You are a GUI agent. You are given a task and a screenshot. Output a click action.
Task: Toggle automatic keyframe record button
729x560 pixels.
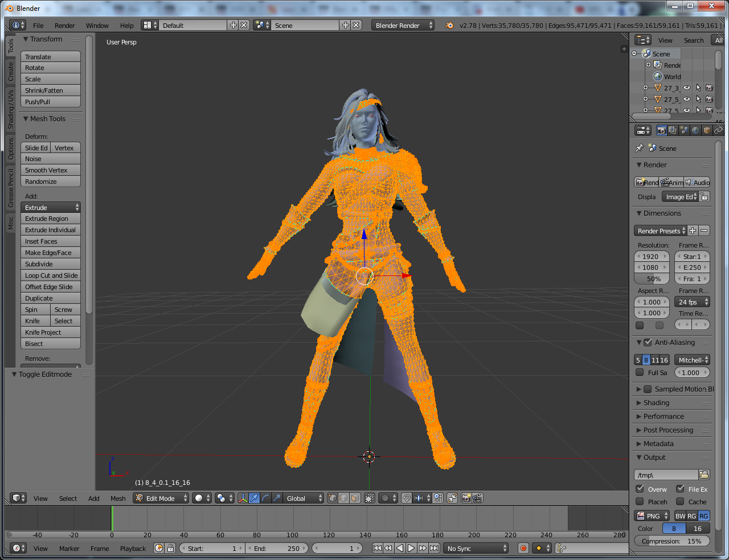pyautogui.click(x=523, y=548)
